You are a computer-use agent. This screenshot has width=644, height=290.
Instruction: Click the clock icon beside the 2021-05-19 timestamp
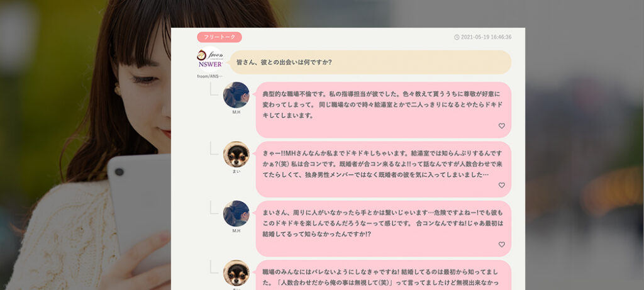[457, 37]
